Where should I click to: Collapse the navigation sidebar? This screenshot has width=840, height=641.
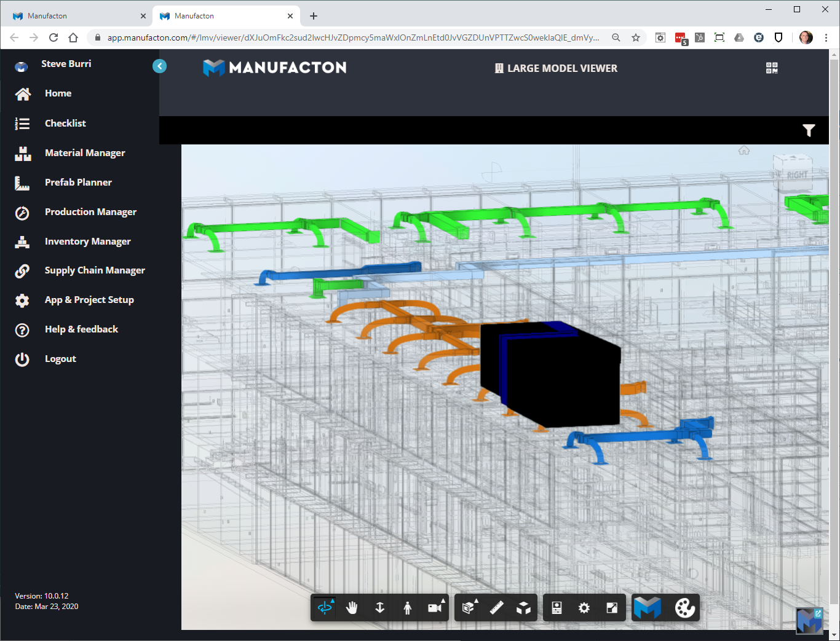(159, 66)
